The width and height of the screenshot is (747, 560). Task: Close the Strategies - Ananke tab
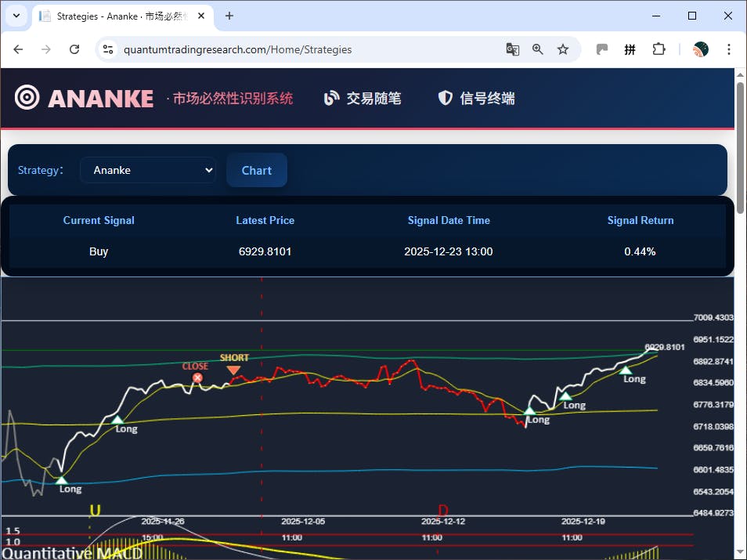[201, 16]
